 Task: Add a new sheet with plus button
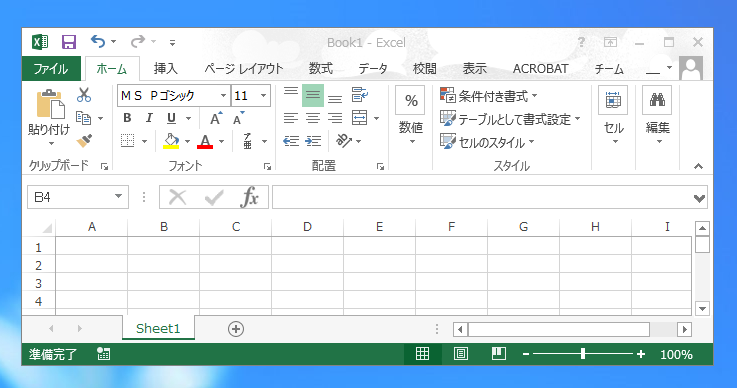(236, 329)
